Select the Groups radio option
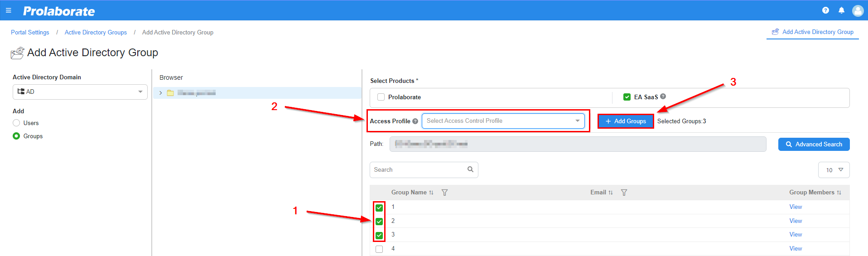 point(16,136)
